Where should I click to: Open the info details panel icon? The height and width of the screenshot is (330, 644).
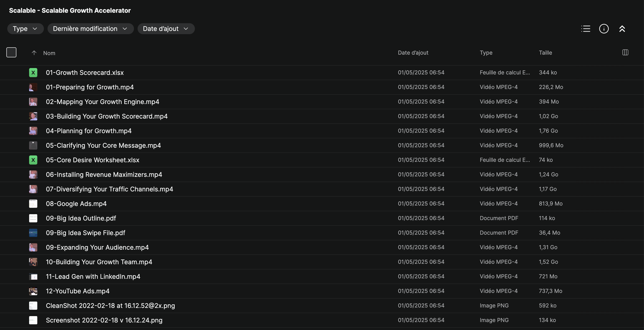pos(604,29)
